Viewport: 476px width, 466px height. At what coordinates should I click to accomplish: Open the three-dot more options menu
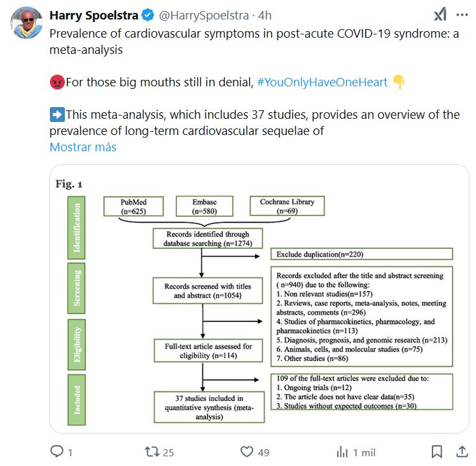(x=462, y=15)
